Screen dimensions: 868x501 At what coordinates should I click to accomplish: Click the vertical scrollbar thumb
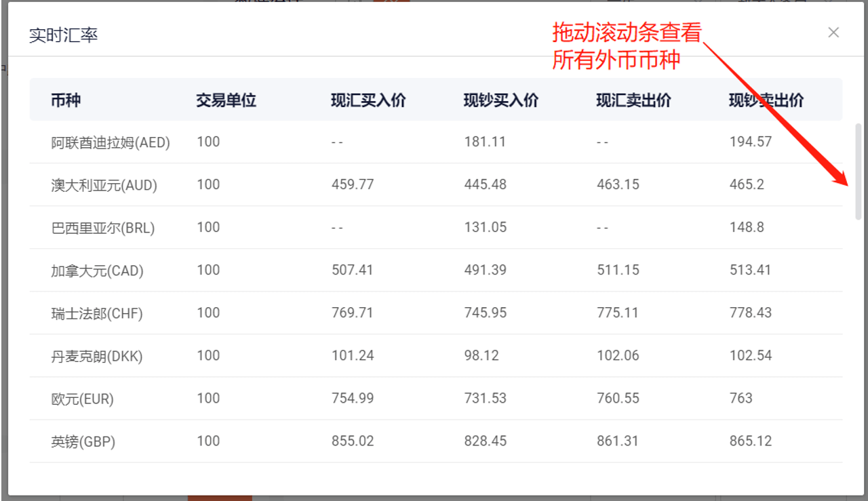tap(858, 171)
